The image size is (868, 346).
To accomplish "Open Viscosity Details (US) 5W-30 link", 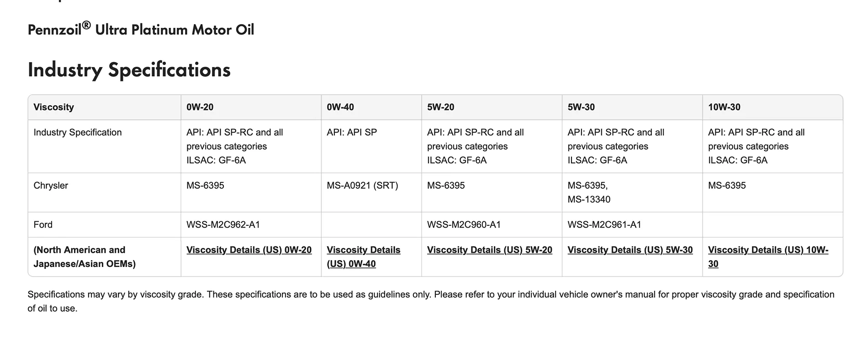I will click(x=630, y=250).
